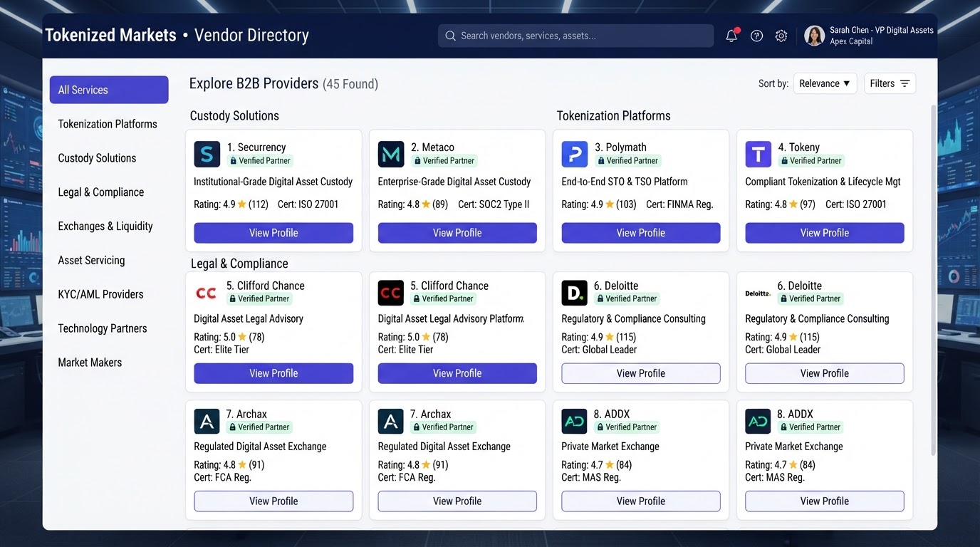This screenshot has width=980, height=547.
Task: Click the search magnifier icon
Action: [450, 36]
